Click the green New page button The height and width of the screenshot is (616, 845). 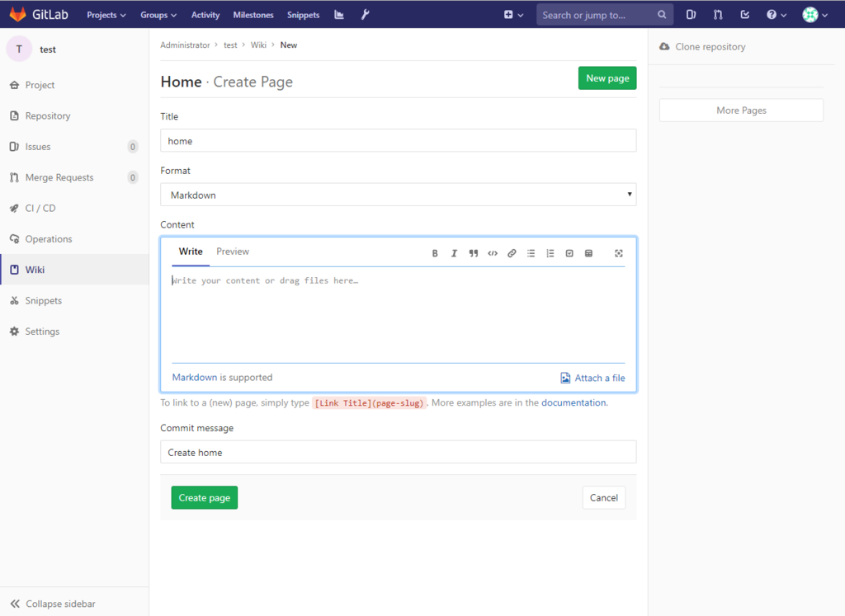[607, 78]
